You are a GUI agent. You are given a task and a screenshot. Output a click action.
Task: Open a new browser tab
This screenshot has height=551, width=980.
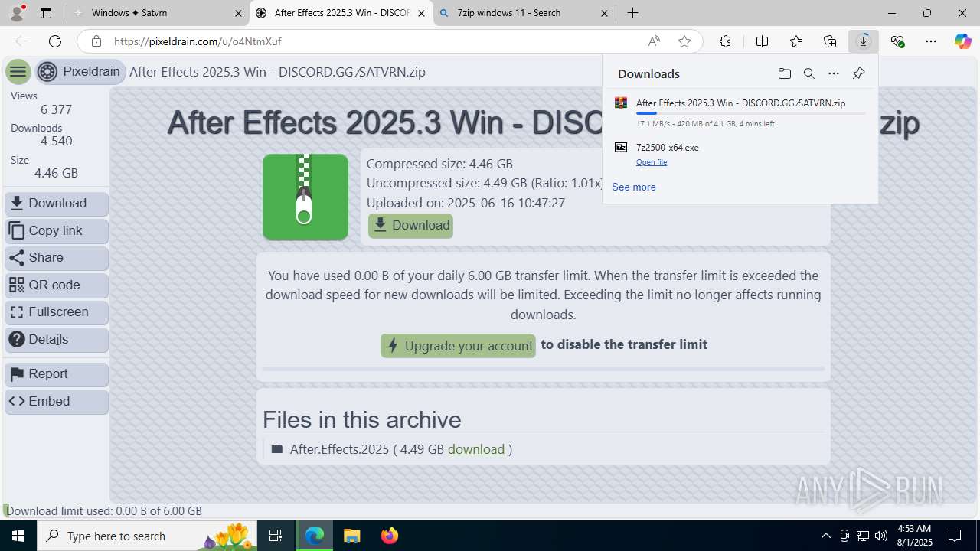pos(632,13)
